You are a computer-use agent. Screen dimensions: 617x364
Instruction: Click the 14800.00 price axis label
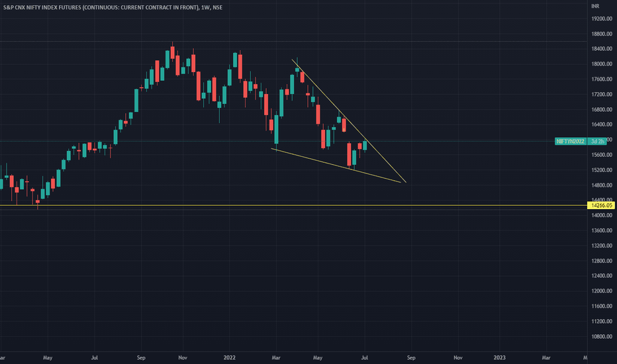[602, 185]
